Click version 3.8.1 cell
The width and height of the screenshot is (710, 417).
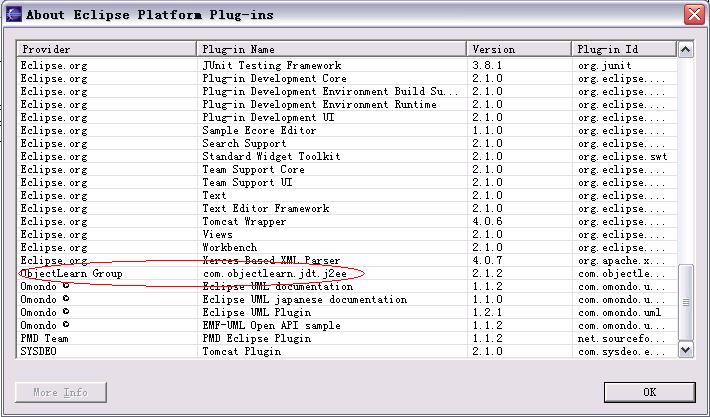point(488,65)
